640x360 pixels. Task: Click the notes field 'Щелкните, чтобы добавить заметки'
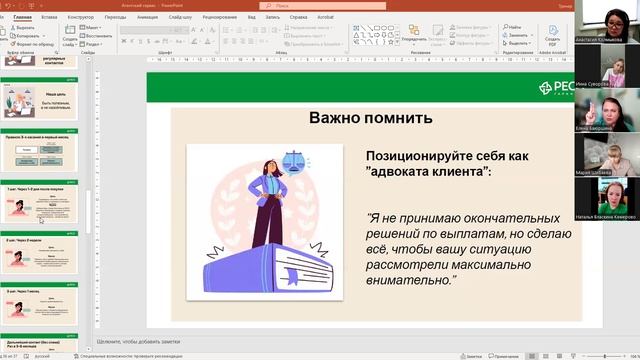point(138,342)
